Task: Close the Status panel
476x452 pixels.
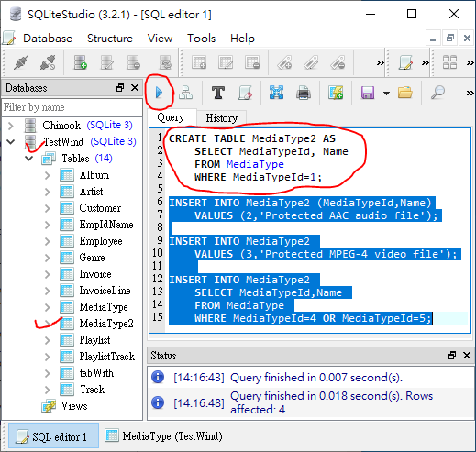Action: [x=467, y=355]
